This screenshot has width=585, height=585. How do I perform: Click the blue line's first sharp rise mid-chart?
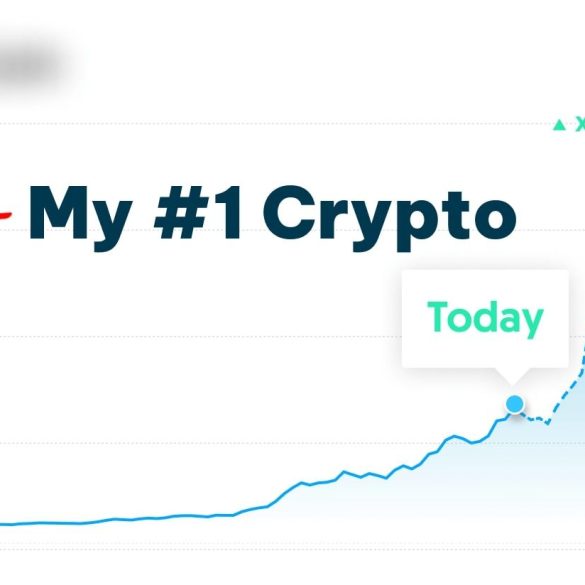pyautogui.click(x=285, y=494)
